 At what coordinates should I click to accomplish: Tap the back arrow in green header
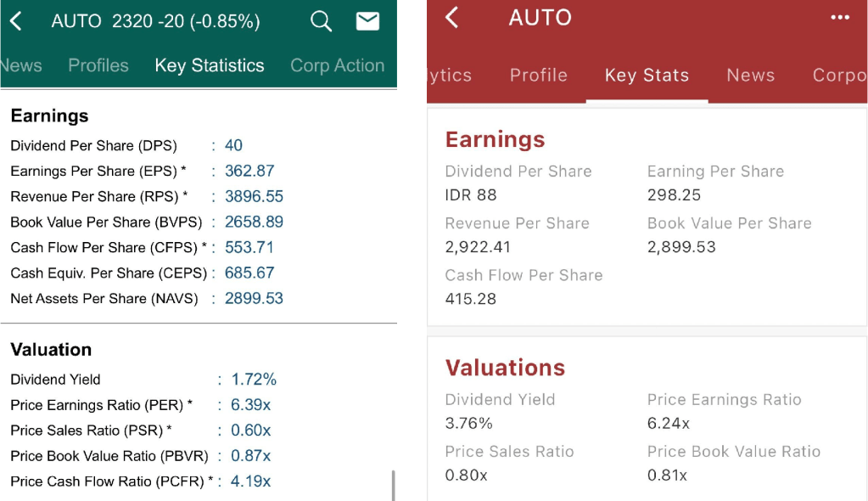coord(15,21)
